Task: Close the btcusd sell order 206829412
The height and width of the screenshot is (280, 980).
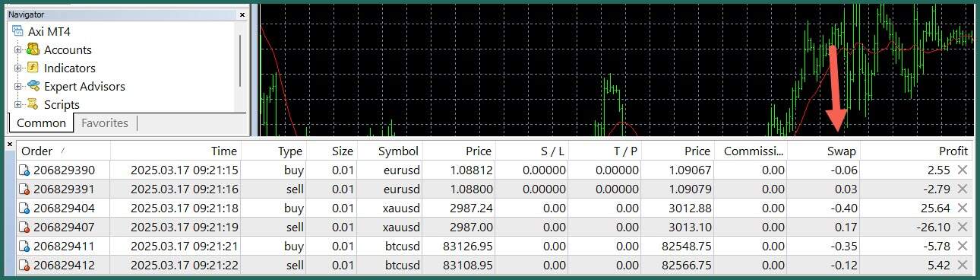Action: [x=963, y=265]
